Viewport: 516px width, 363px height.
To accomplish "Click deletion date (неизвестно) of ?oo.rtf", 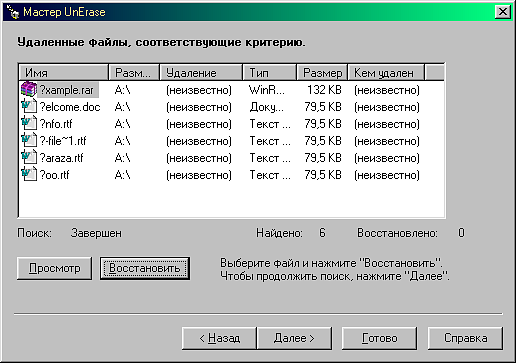I will [x=199, y=175].
